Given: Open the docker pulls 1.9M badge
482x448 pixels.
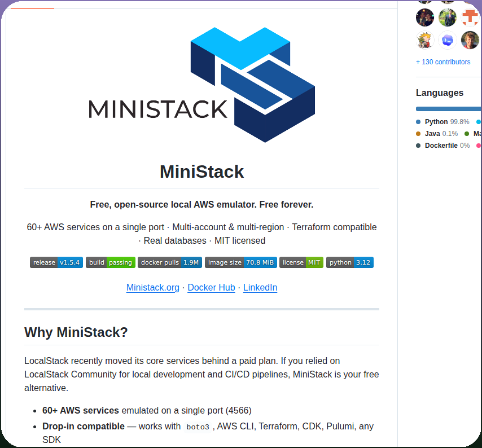Looking at the screenshot, I should (170, 262).
